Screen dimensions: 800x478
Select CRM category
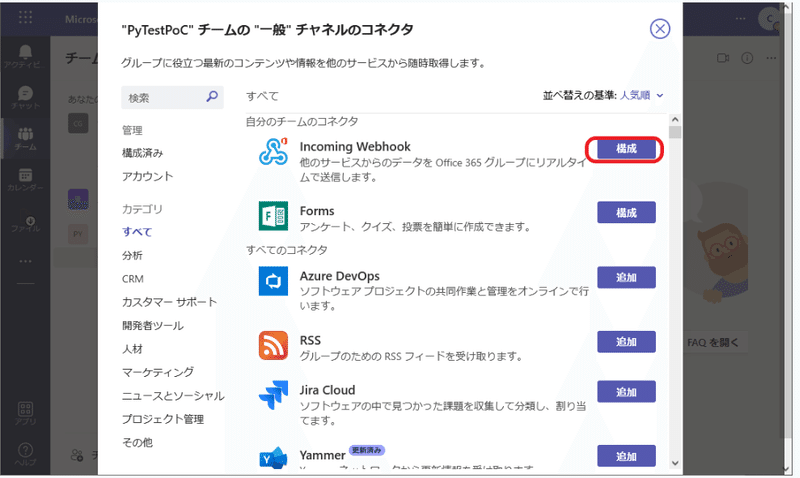(x=133, y=279)
